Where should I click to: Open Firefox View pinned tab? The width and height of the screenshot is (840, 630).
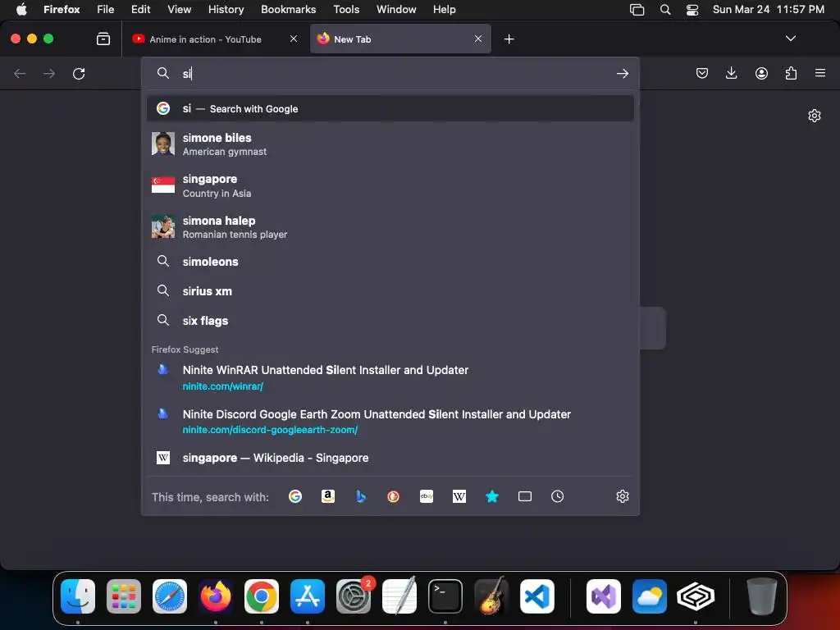click(103, 39)
